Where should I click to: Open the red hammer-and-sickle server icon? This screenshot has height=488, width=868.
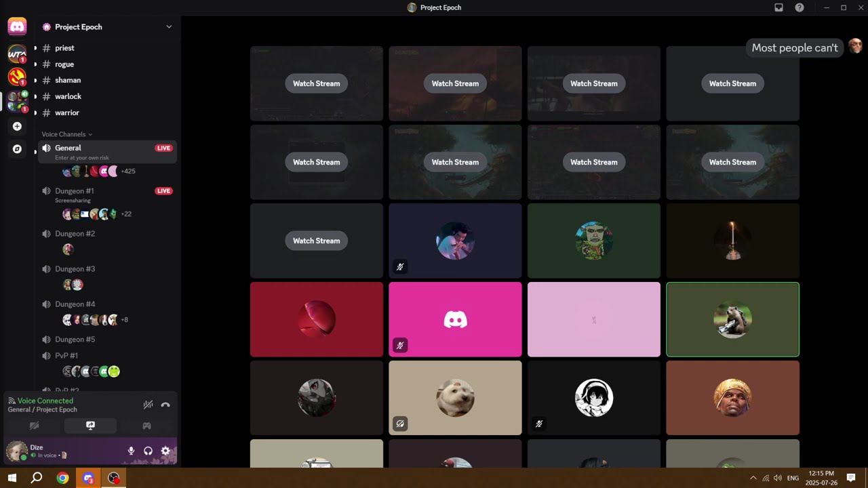tap(17, 77)
